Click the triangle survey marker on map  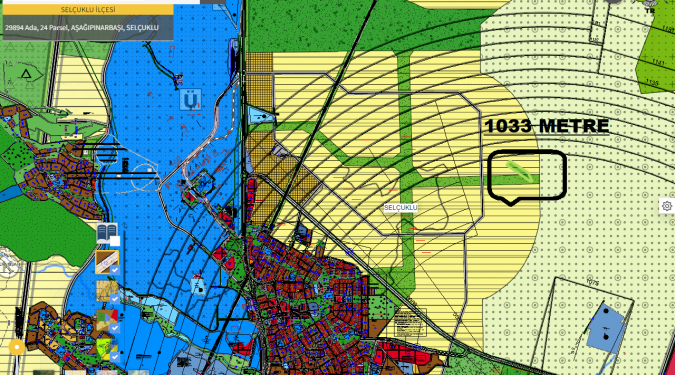[26, 74]
